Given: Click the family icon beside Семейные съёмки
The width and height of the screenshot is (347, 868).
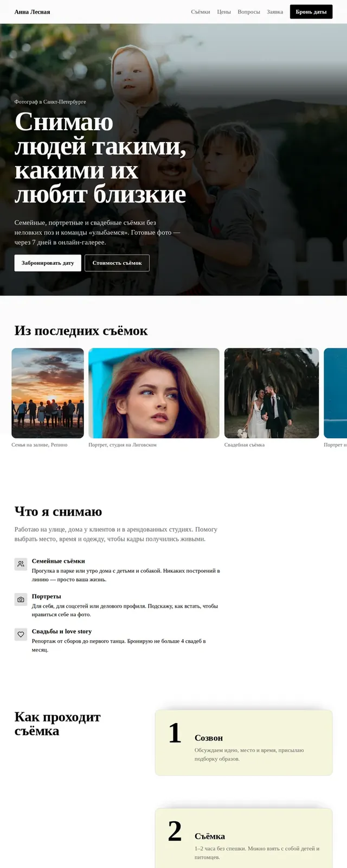Looking at the screenshot, I should click(x=21, y=564).
